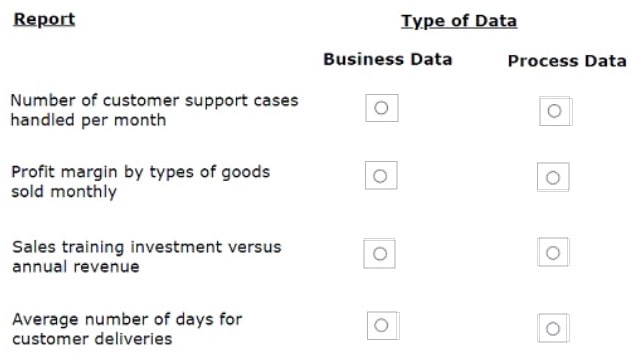The image size is (634, 362).
Task: Click 'Number of customer support cases' text
Action: [x=154, y=100]
